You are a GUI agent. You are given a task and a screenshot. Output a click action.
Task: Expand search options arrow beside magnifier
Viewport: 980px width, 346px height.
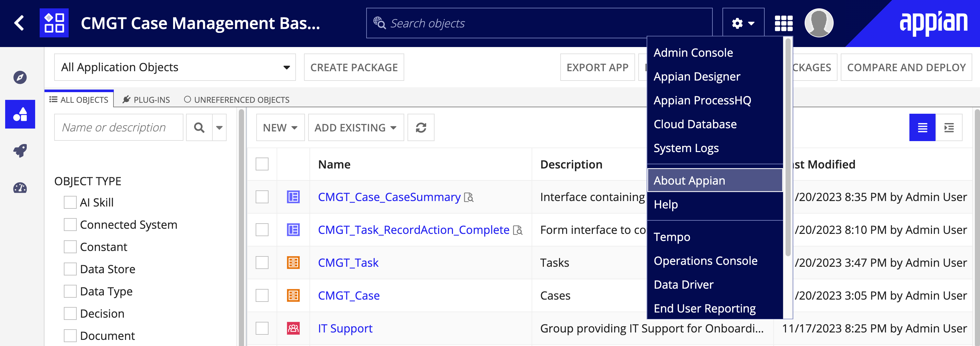click(220, 127)
